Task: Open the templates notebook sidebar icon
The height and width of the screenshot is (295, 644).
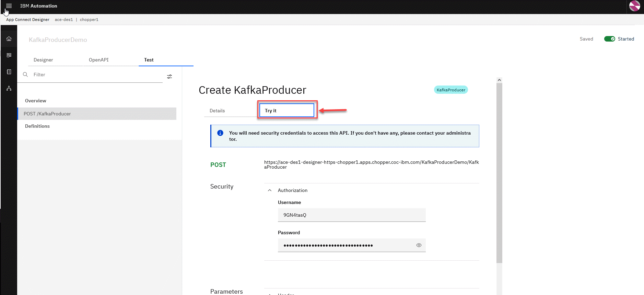Action: click(x=9, y=72)
